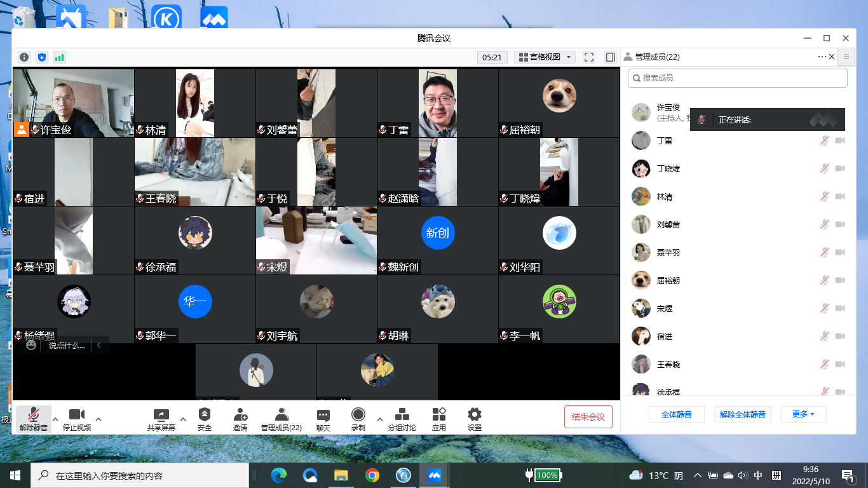Open the More (更多) dropdown
This screenshot has height=488, width=868.
pyautogui.click(x=803, y=414)
